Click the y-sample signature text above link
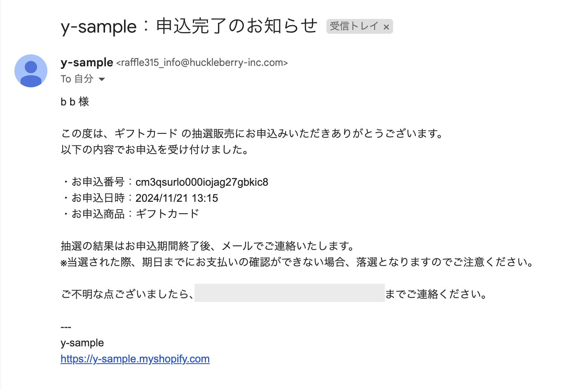The width and height of the screenshot is (588, 390). (x=82, y=343)
